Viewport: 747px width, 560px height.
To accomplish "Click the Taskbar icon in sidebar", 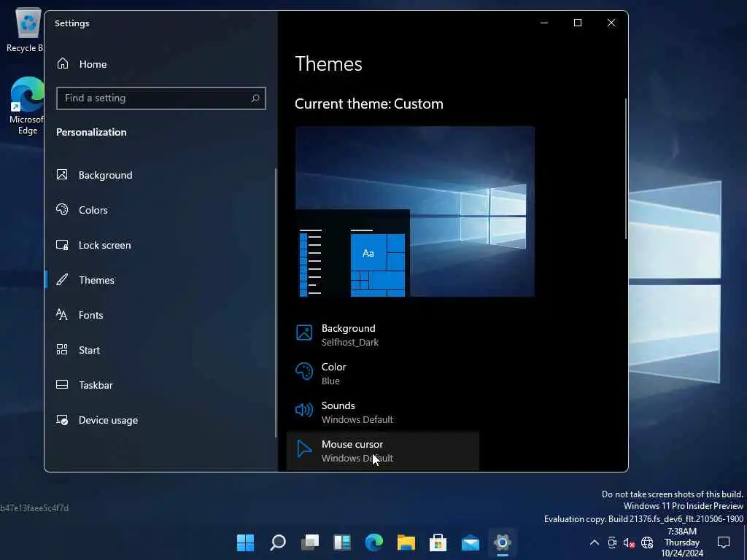I will click(x=62, y=384).
